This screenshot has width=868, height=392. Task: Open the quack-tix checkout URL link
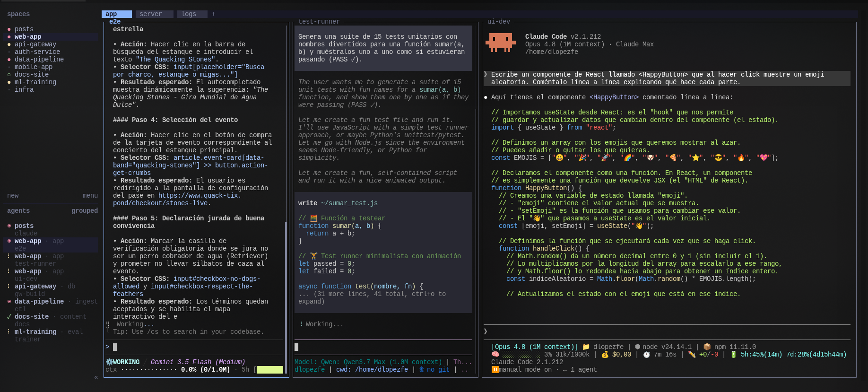point(177,200)
